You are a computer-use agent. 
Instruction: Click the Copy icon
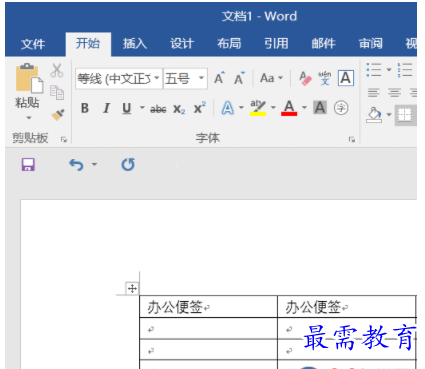tap(57, 93)
